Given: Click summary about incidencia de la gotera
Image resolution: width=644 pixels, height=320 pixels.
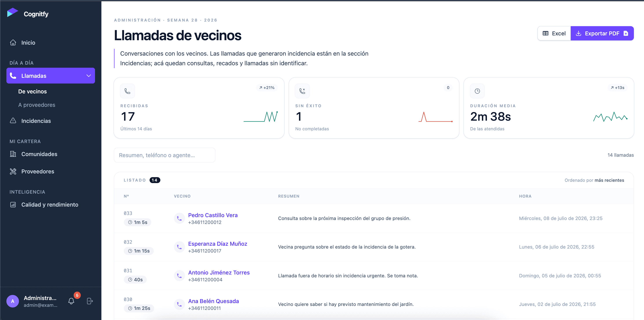Looking at the screenshot, I should (x=347, y=247).
